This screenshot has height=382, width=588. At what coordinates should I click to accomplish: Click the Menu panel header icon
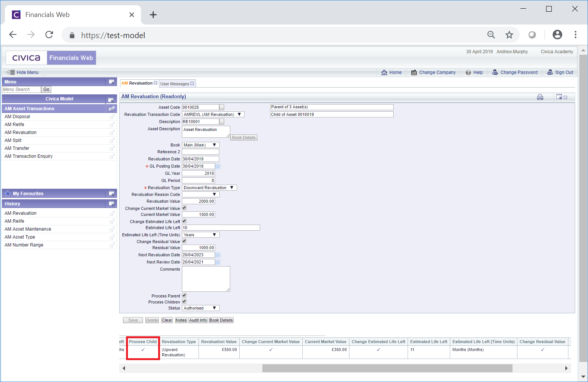click(x=111, y=82)
